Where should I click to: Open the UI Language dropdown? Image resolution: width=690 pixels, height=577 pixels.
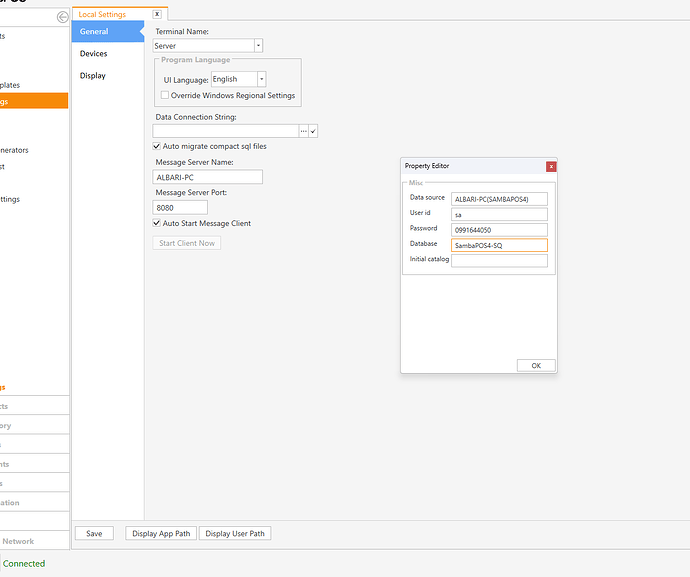261,79
